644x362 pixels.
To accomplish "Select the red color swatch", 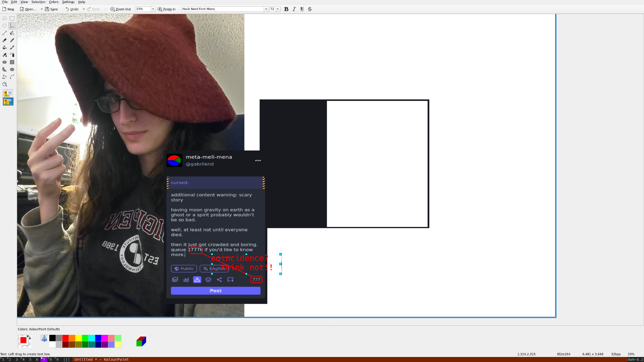I will [x=65, y=339].
